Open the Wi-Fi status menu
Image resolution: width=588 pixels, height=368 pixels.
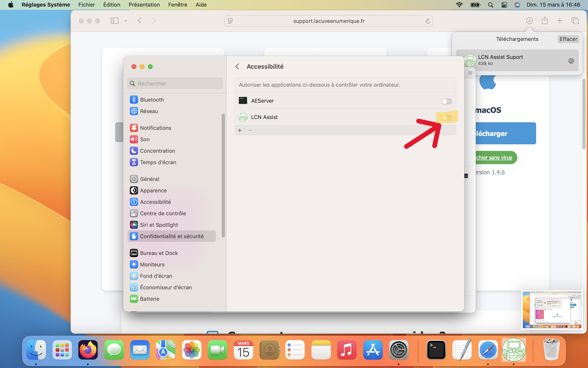(459, 5)
